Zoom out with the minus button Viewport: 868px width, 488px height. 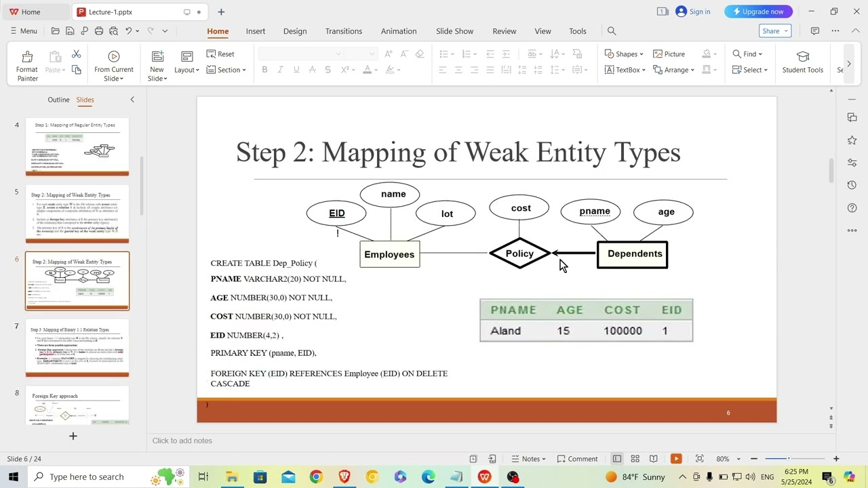[x=753, y=459]
